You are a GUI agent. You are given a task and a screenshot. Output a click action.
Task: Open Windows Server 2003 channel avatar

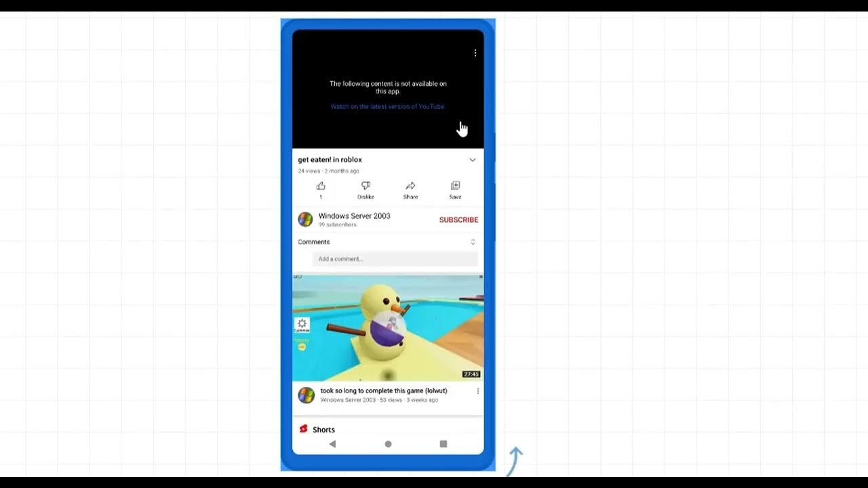tap(306, 220)
